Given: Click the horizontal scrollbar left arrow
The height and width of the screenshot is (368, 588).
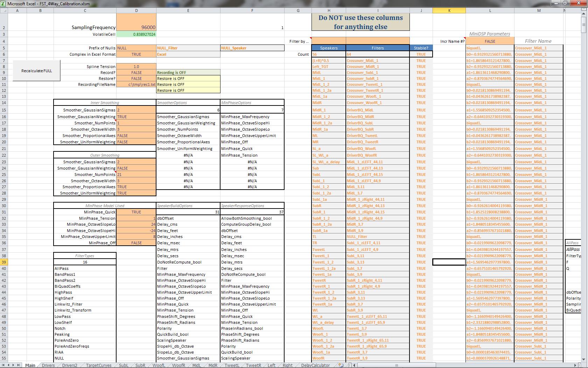Looking at the screenshot, I should coord(353,365).
